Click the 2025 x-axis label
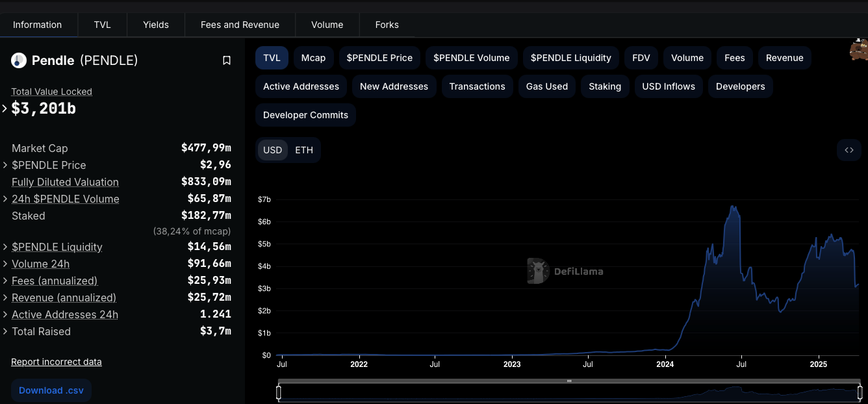This screenshot has height=404, width=868. tap(819, 364)
